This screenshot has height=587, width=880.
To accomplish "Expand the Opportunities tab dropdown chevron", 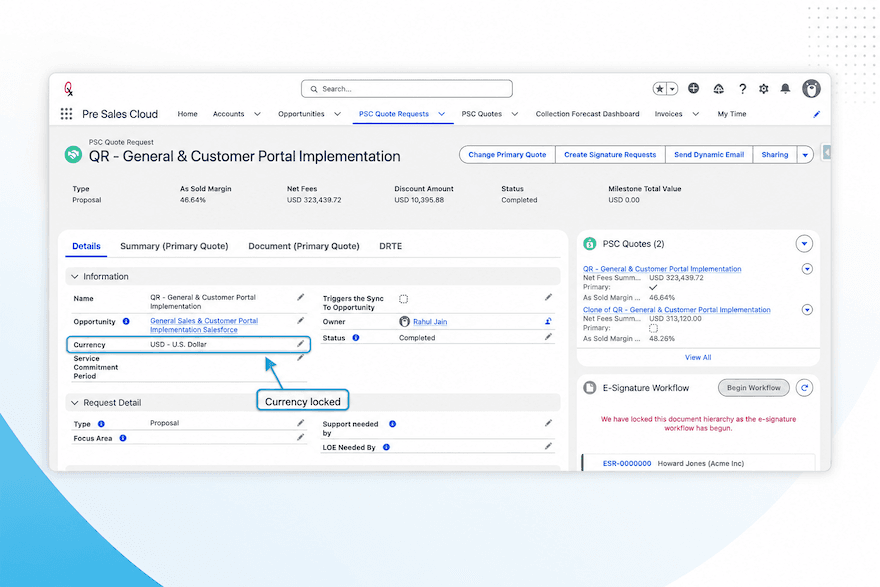I will click(337, 114).
